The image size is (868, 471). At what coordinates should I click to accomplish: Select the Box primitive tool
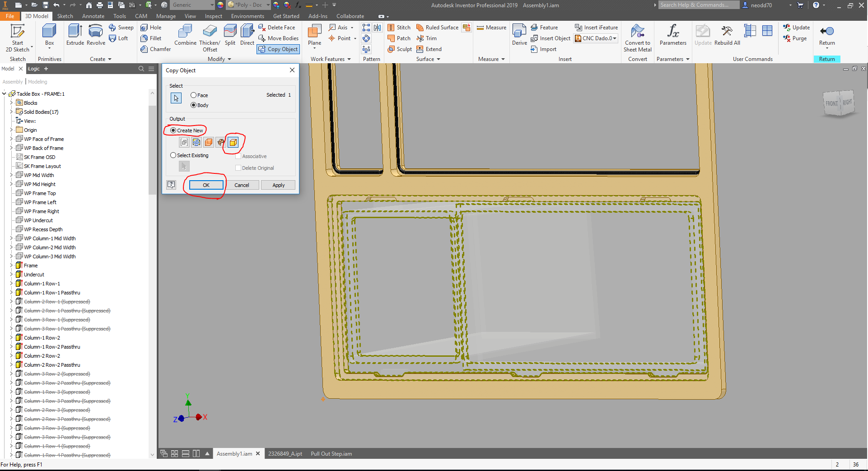(x=49, y=35)
